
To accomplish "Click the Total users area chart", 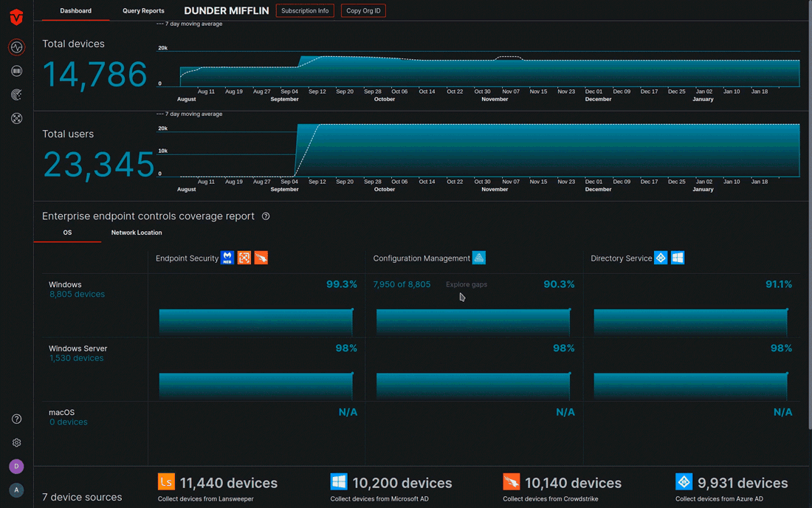I will point(490,150).
